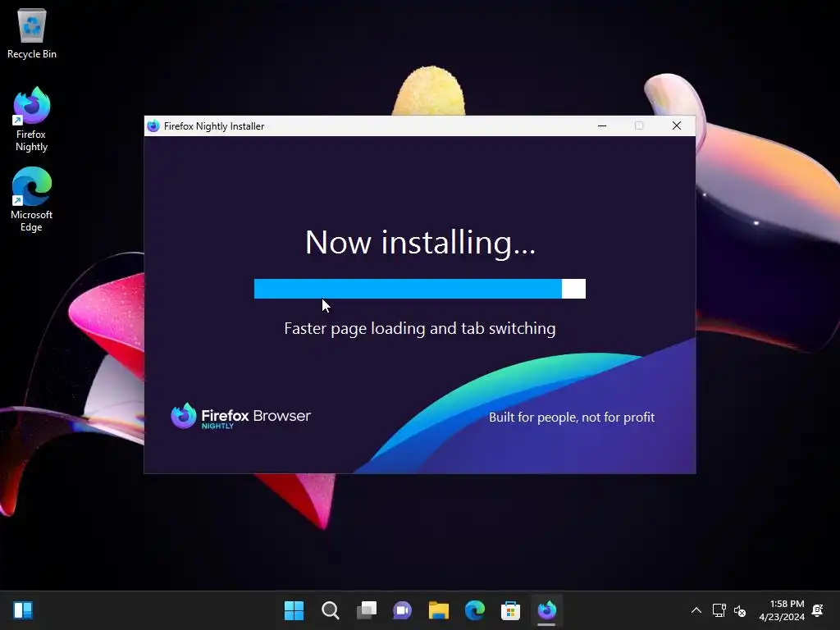Open the Recycle Bin desktop icon
This screenshot has width=840, height=630.
point(32,34)
